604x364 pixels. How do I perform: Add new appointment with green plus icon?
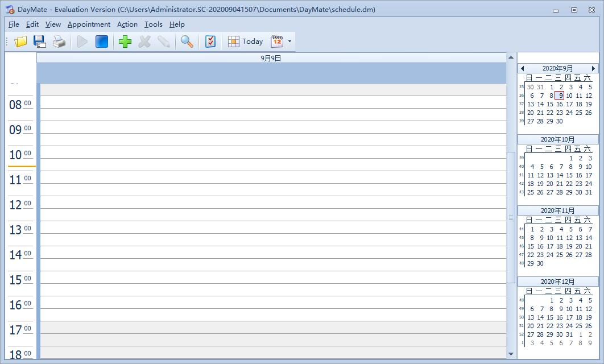click(125, 42)
